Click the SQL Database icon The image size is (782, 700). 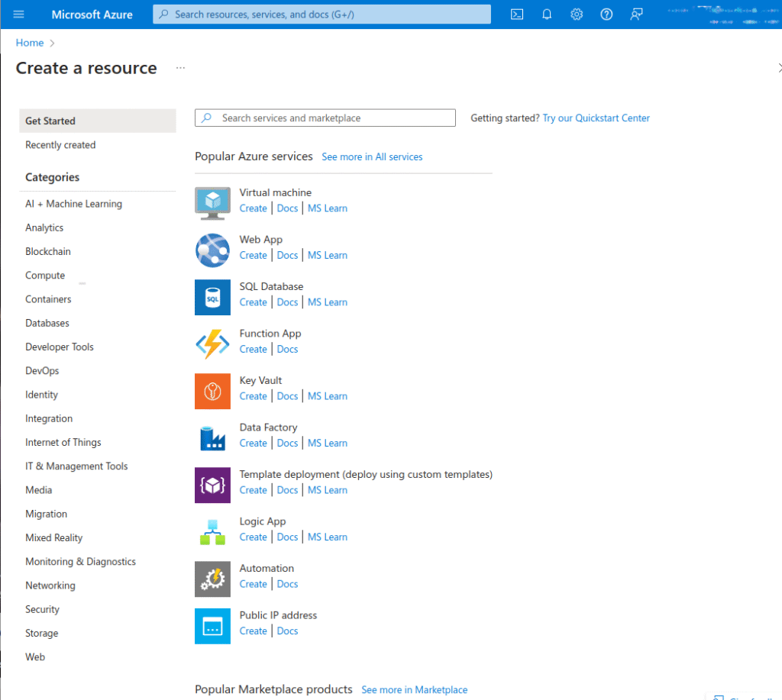pos(212,297)
